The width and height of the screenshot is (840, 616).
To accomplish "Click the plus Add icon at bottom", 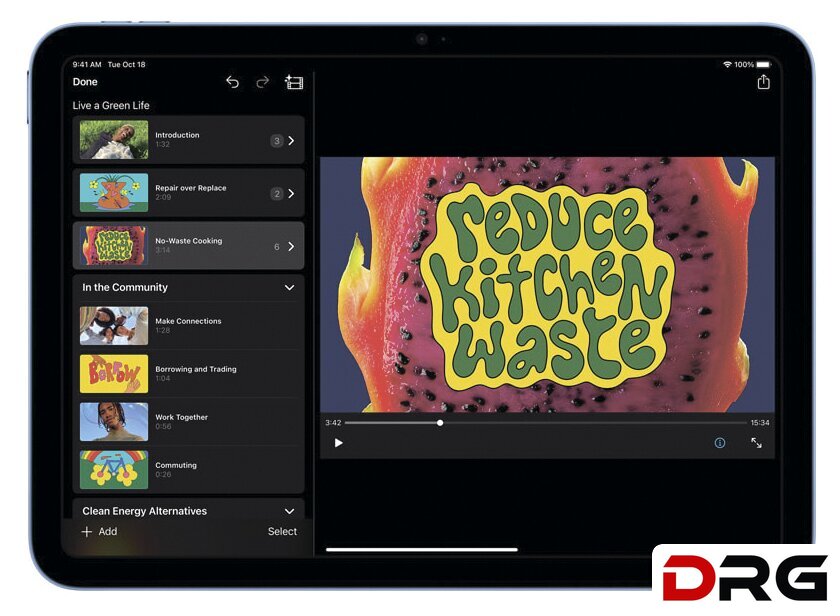I will (x=87, y=532).
